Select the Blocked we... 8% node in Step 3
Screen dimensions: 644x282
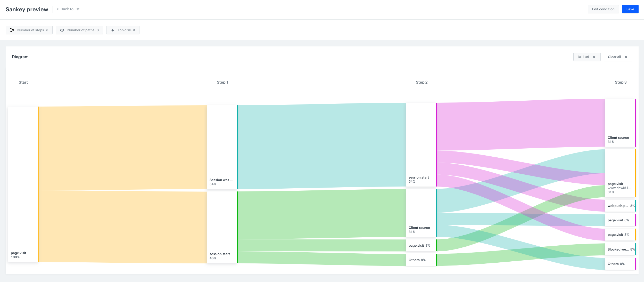(x=620, y=249)
